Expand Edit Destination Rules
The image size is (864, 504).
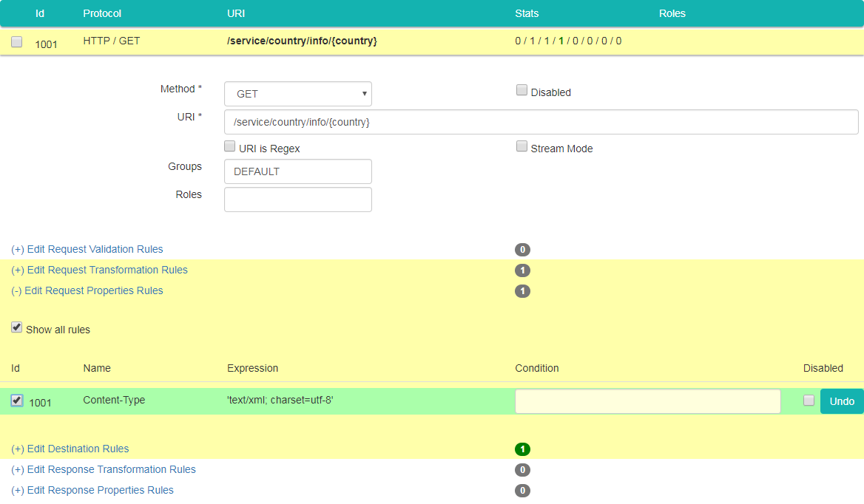pyautogui.click(x=70, y=449)
